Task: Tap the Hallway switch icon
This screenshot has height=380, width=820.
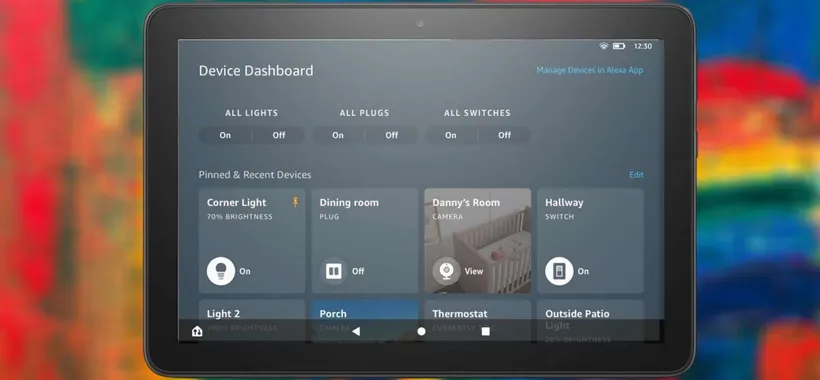Action: (x=559, y=271)
